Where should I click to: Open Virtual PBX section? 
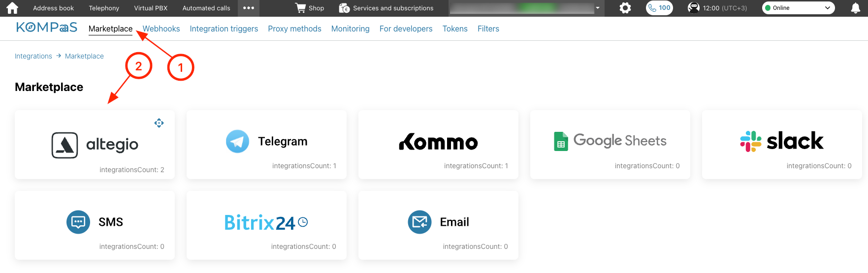[151, 8]
